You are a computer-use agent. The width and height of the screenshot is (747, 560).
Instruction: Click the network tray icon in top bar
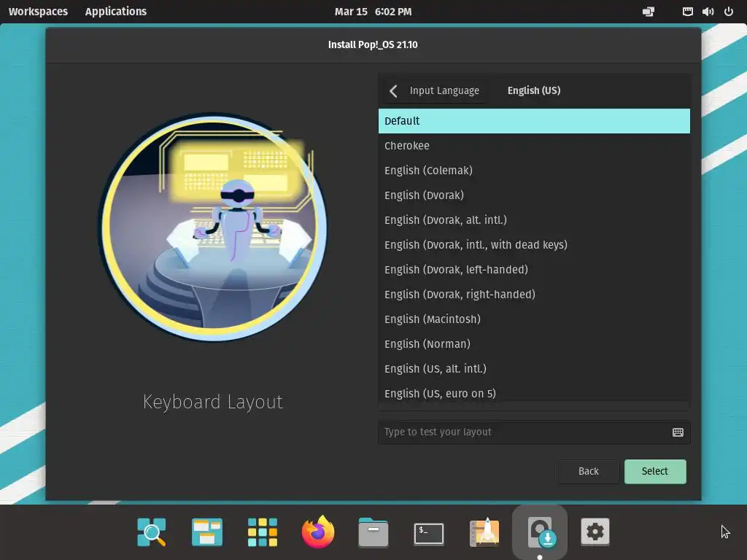pyautogui.click(x=687, y=12)
